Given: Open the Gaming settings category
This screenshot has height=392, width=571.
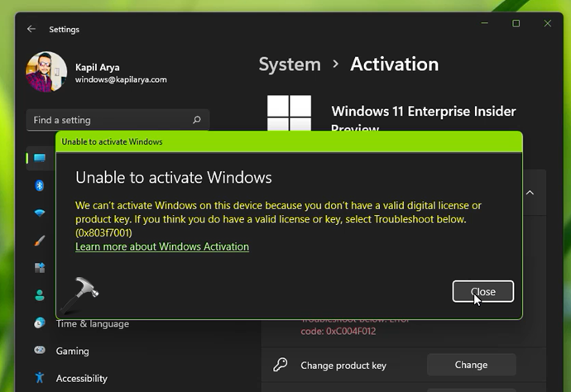Looking at the screenshot, I should pos(72,351).
